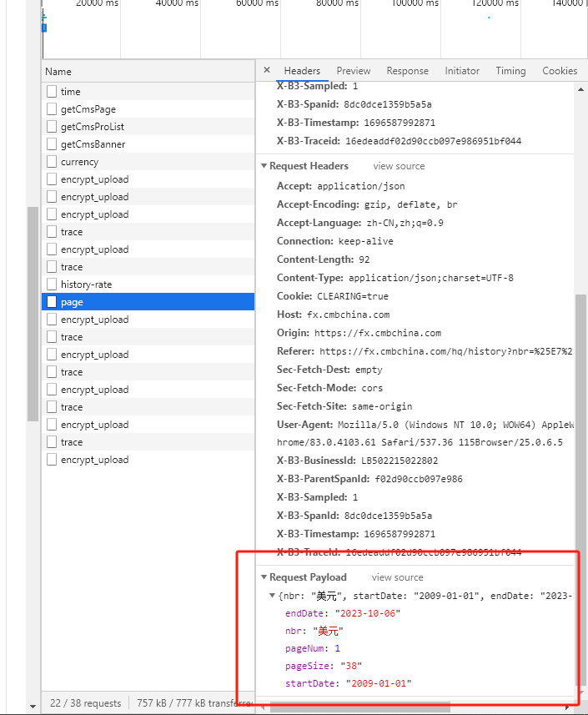This screenshot has width=588, height=715.
Task: Select the history-rate request
Action: [x=148, y=284]
